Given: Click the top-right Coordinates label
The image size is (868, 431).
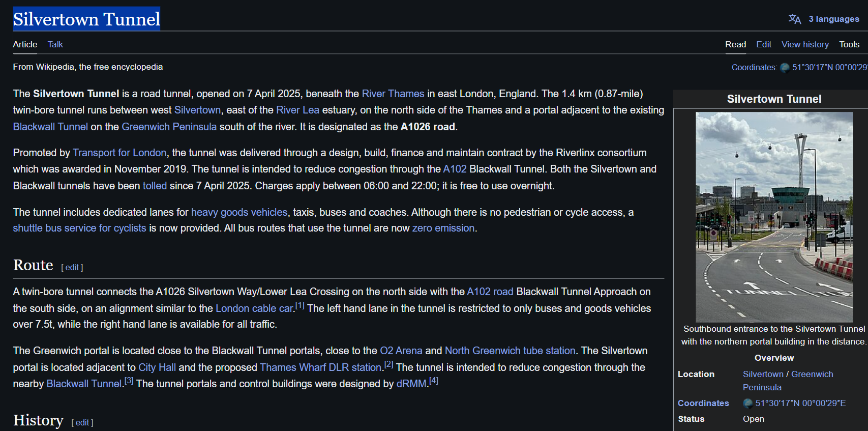Looking at the screenshot, I should [754, 67].
